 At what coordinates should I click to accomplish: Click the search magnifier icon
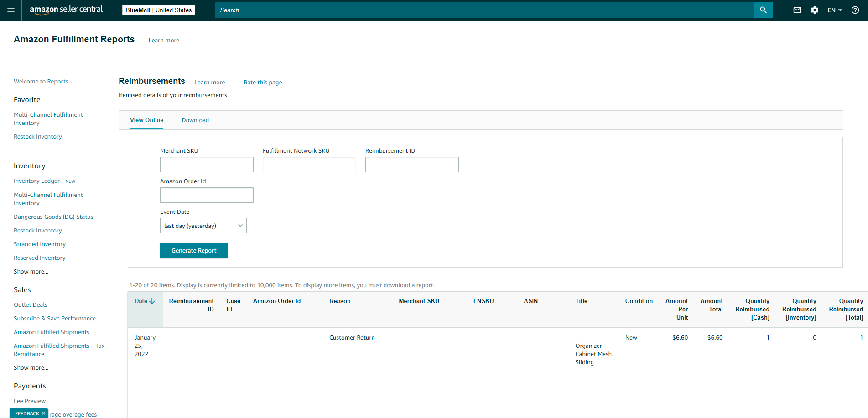(763, 10)
